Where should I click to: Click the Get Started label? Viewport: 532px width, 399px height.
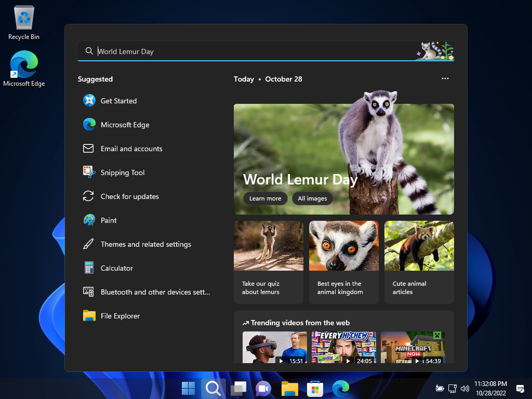pos(119,101)
